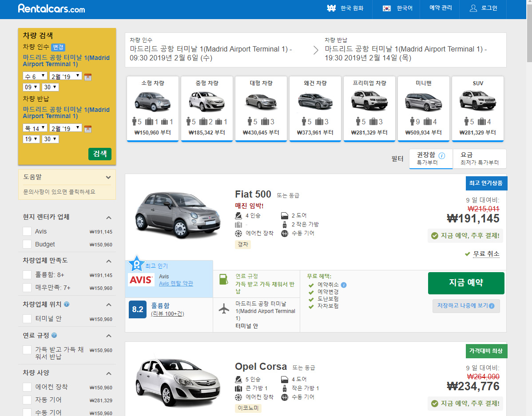Image resolution: width=532 pixels, height=416 pixels.
Task: Select the 미니밴 category tab
Action: pyautogui.click(x=424, y=109)
